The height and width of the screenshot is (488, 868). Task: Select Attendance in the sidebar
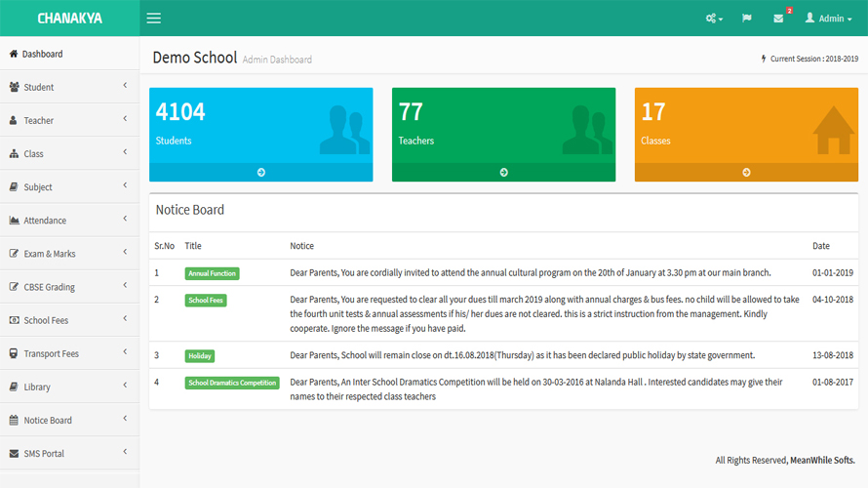coord(70,220)
